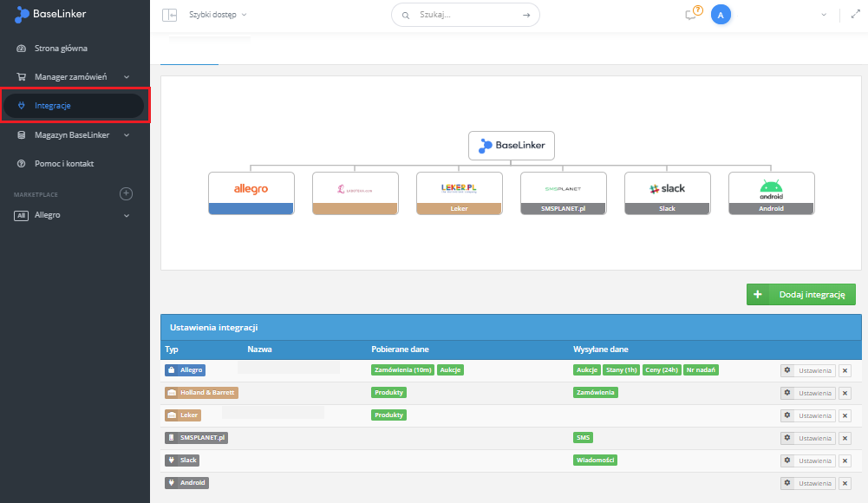Image resolution: width=868 pixels, height=503 pixels.
Task: Click Ceny (24h) tag
Action: 662,370
